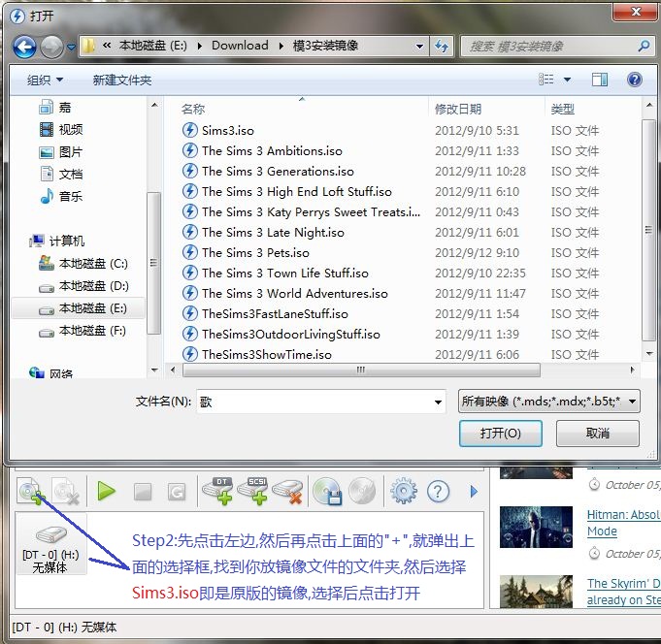This screenshot has width=661, height=644.
Task: Click the blue toolbar overflow arrow
Action: (x=474, y=492)
